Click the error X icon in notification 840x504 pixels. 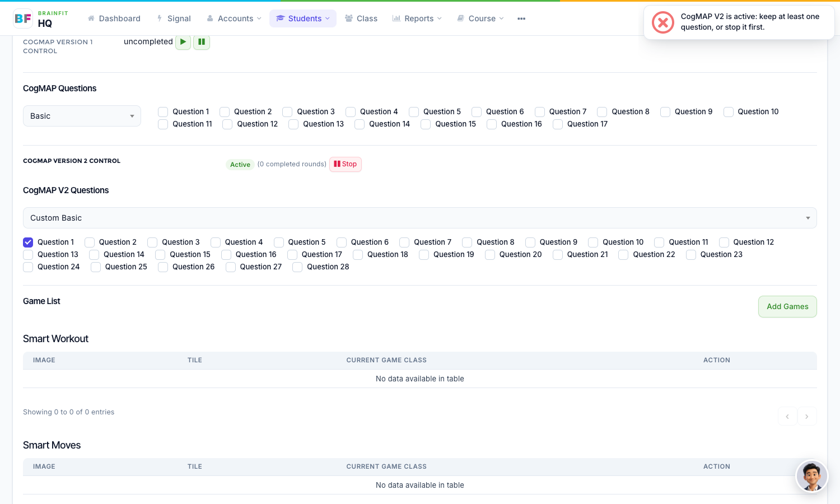pos(663,22)
